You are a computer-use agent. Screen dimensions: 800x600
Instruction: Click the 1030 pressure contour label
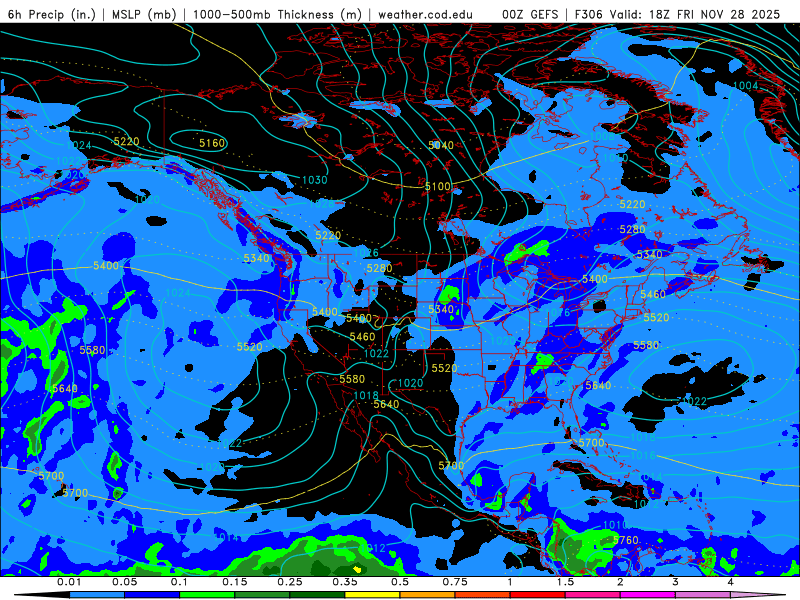click(x=314, y=180)
